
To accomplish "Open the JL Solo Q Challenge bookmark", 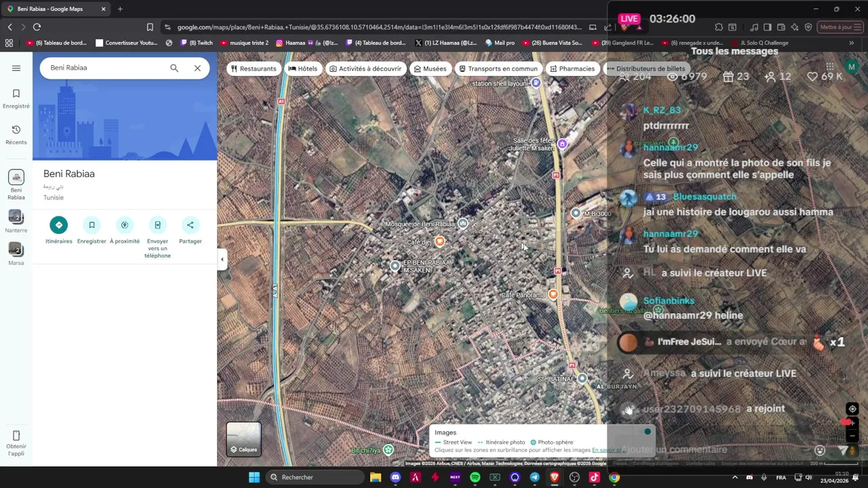I will point(759,43).
